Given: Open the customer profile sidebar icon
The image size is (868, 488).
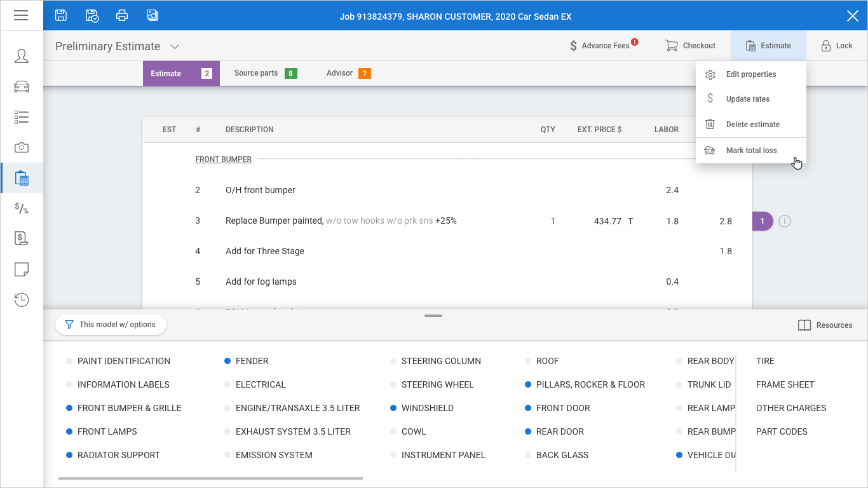Looking at the screenshot, I should 22,56.
